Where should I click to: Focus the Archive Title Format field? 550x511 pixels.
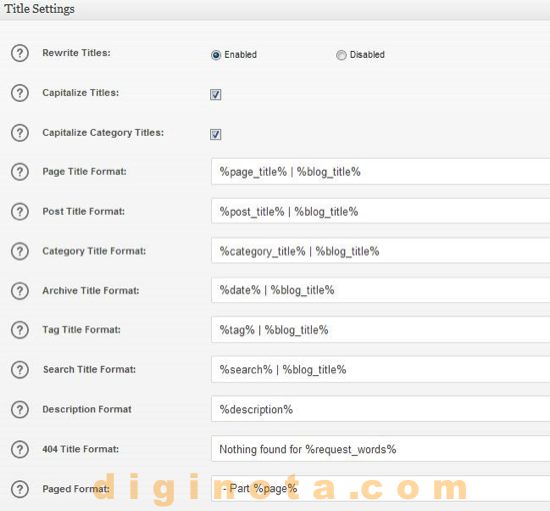tap(381, 290)
